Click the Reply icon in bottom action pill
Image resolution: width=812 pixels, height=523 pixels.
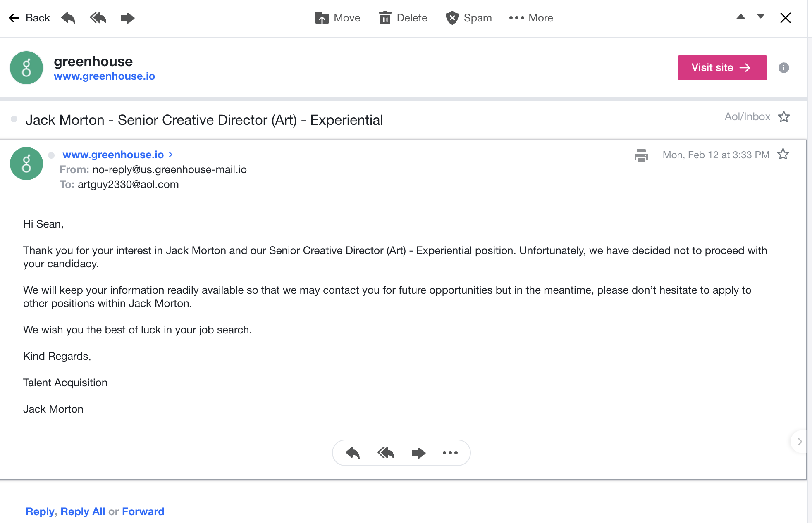353,453
